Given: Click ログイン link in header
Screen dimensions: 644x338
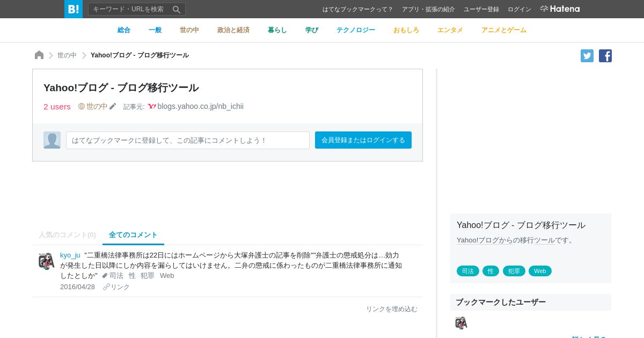Looking at the screenshot, I should coord(519,9).
